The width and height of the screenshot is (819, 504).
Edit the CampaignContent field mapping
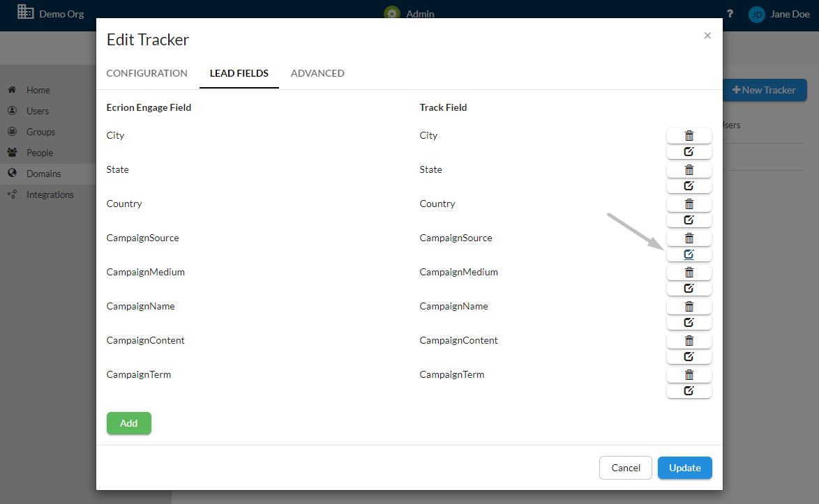coord(689,357)
